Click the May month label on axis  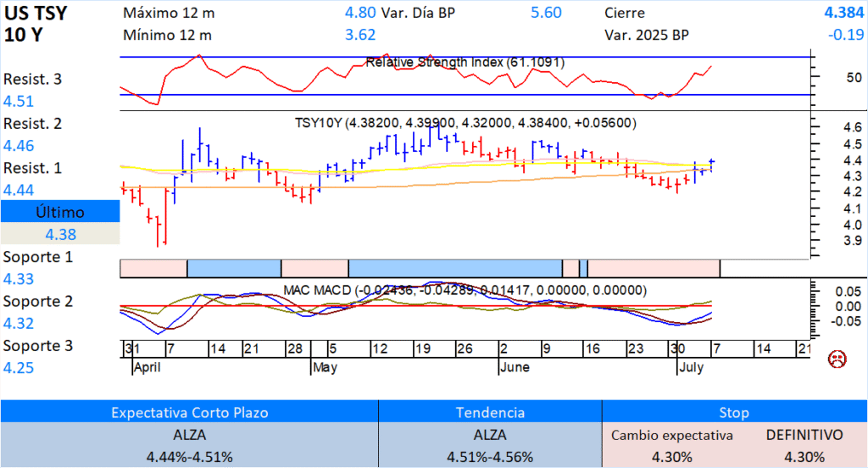(325, 368)
